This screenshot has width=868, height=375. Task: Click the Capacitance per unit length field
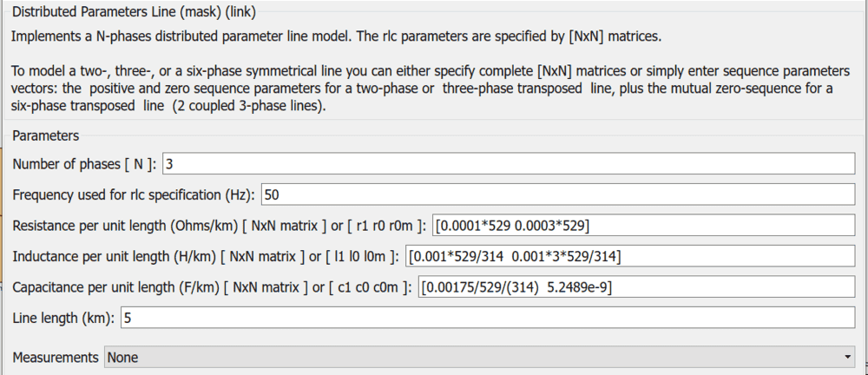(636, 286)
